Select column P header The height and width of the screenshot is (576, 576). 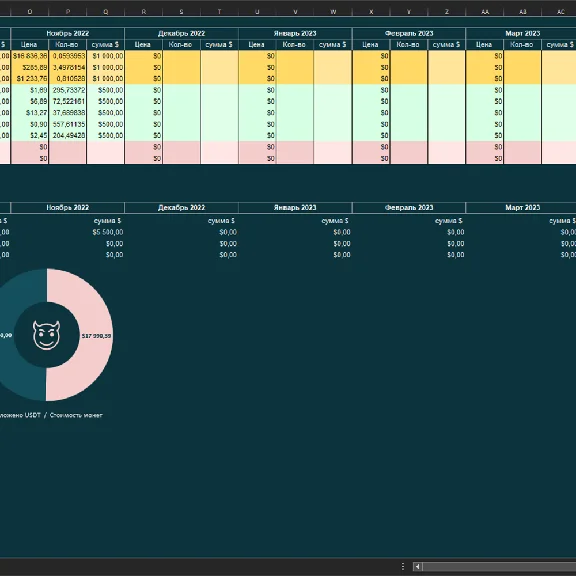[68, 12]
